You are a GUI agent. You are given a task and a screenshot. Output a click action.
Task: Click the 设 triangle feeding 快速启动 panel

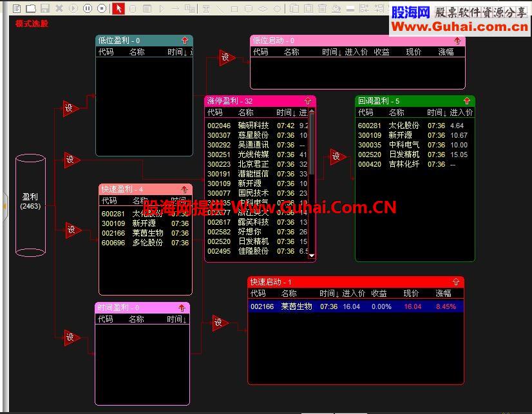pos(220,323)
